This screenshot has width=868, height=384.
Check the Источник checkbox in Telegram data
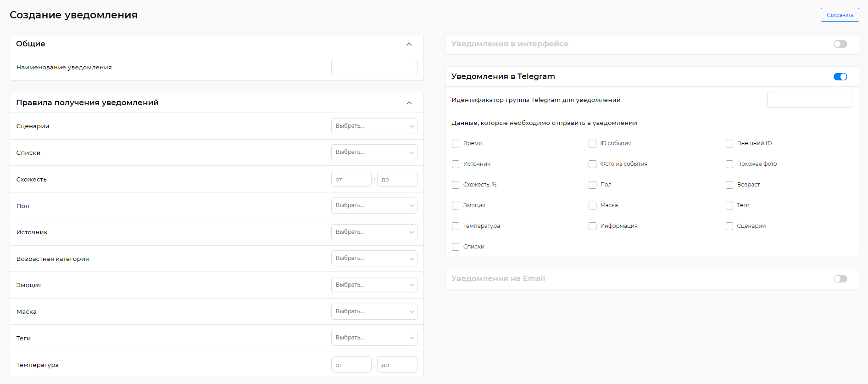pos(456,164)
